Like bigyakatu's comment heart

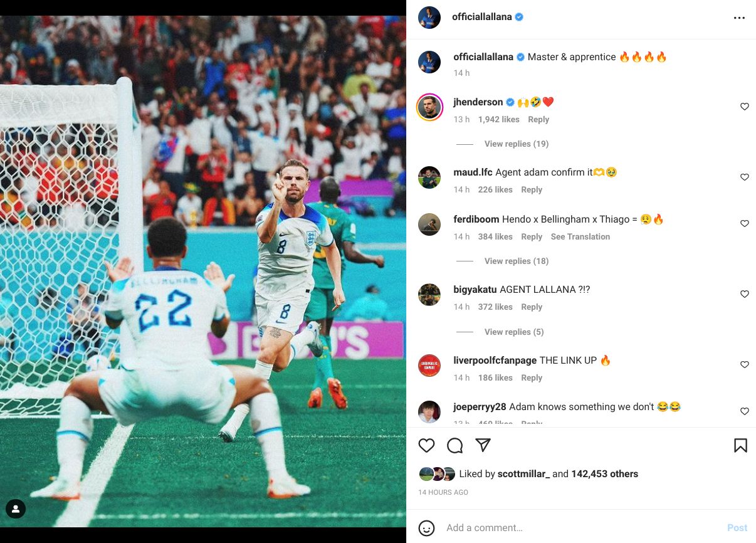[745, 294]
